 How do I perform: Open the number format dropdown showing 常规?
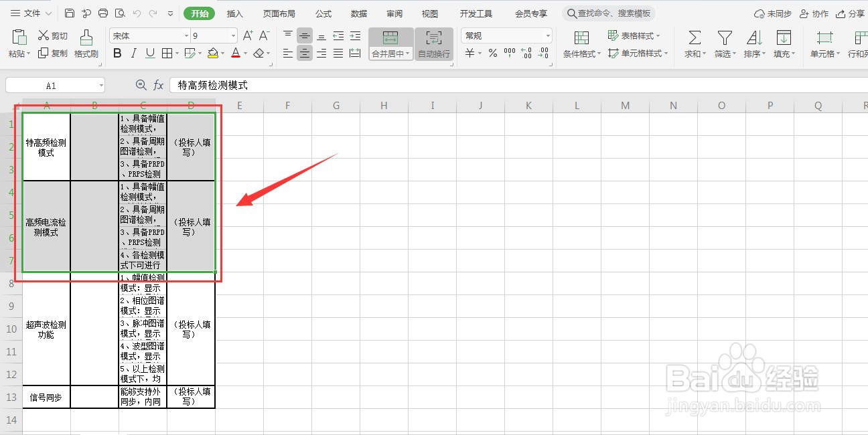pos(548,35)
